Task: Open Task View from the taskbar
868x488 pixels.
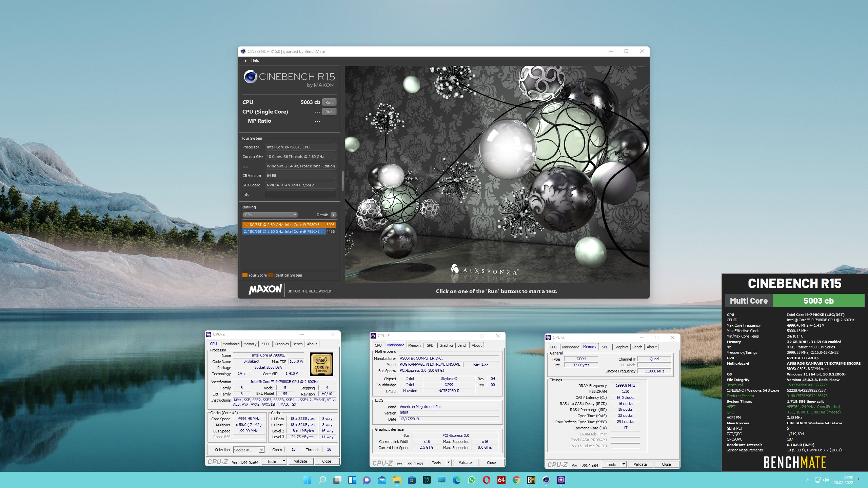Action: (x=337, y=480)
